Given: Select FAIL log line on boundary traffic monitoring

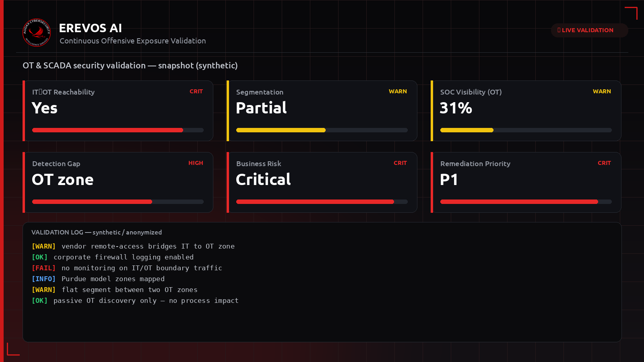Looking at the screenshot, I should click(x=127, y=268).
